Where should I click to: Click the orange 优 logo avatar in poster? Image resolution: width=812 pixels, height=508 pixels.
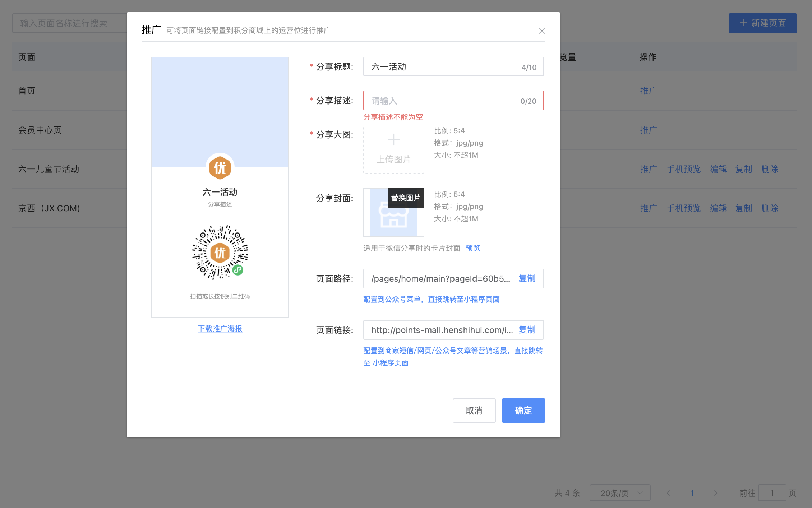click(x=220, y=168)
